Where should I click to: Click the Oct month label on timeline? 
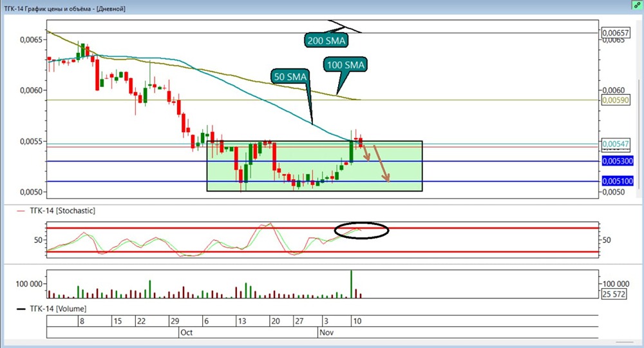coord(186,333)
